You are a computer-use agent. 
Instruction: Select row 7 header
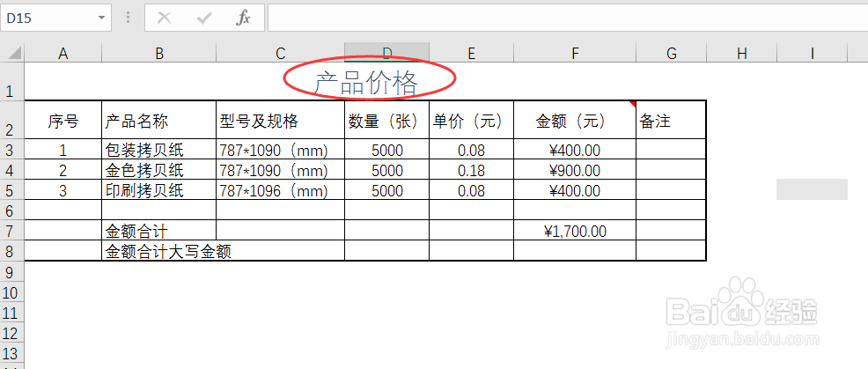[x=12, y=230]
